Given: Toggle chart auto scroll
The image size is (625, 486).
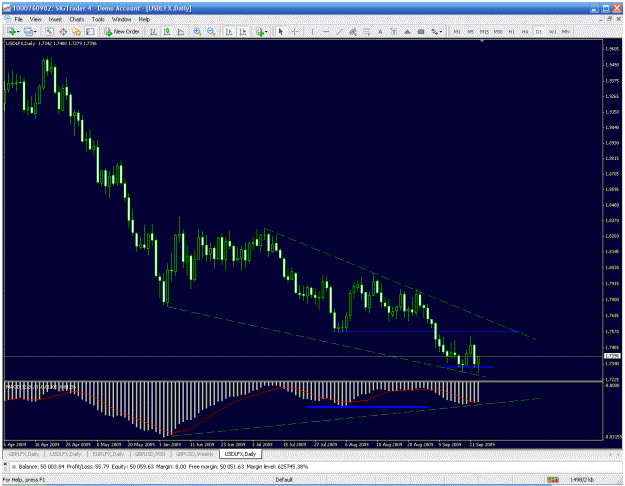Looking at the screenshot, I should (x=229, y=31).
